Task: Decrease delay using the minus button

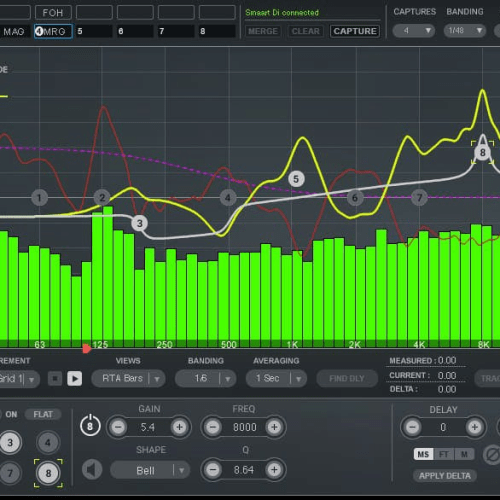Action: click(412, 427)
